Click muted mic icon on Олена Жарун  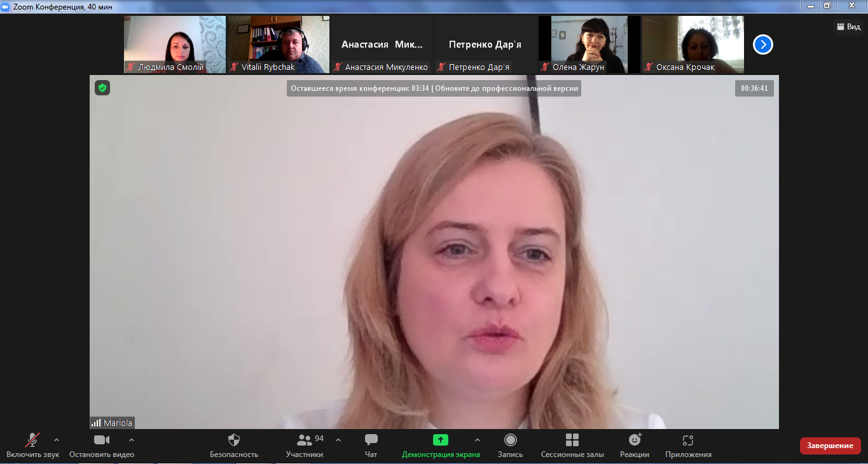coord(546,67)
